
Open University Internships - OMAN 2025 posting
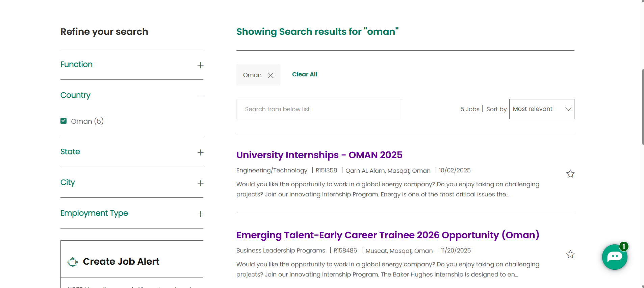pos(319,155)
